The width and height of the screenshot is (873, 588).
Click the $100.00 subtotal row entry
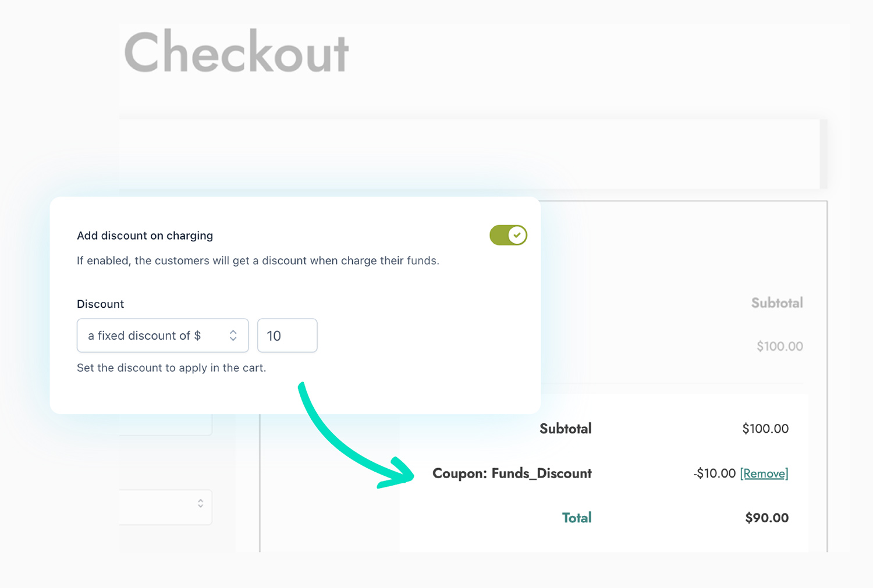tap(780, 345)
